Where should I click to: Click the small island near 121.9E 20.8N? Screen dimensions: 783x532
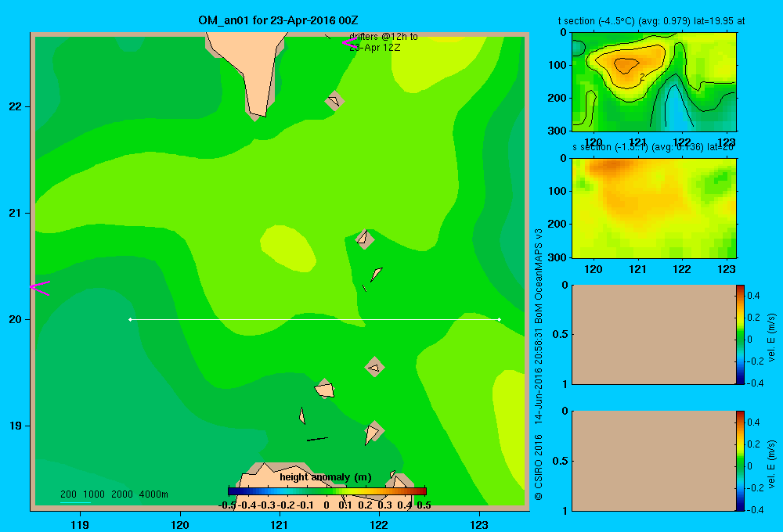364,239
